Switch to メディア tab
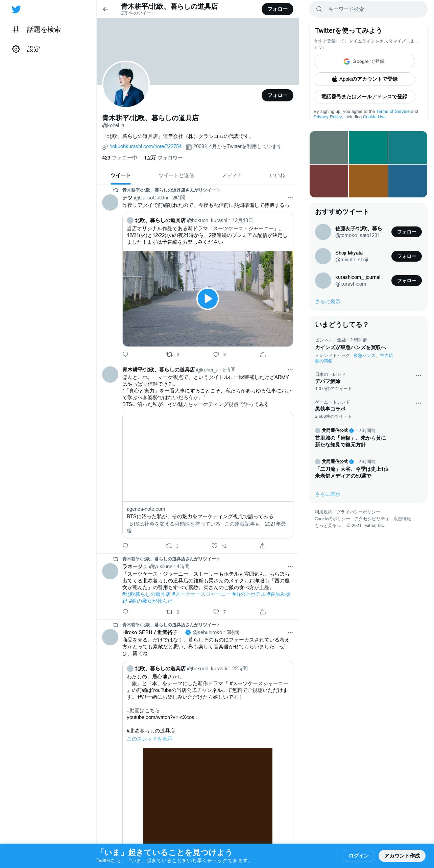Viewport: 434px width, 868px height. 232,175
